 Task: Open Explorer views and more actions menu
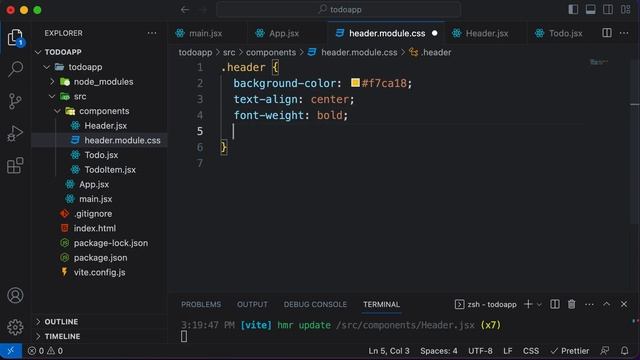[152, 33]
